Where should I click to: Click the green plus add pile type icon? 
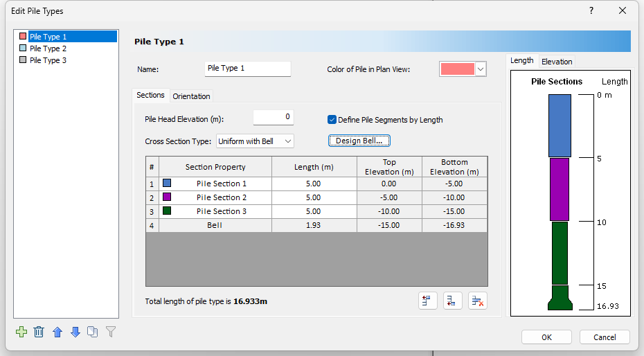(x=21, y=332)
